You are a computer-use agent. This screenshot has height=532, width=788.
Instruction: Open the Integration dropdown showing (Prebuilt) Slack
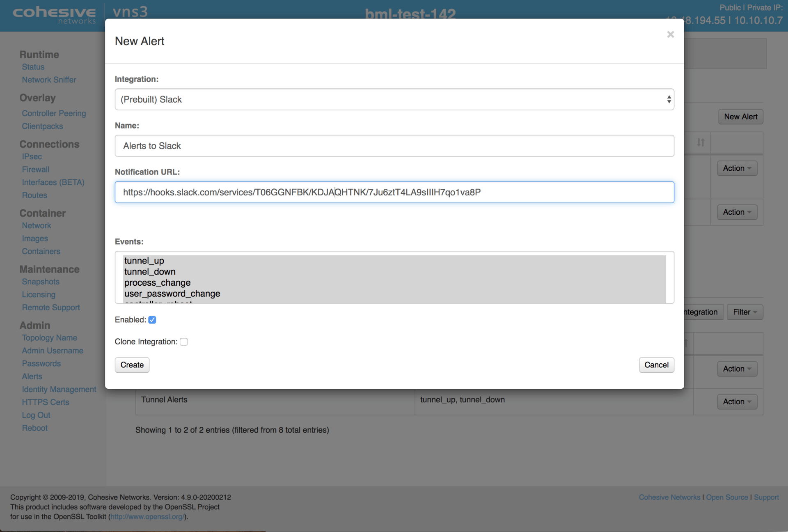pos(394,99)
